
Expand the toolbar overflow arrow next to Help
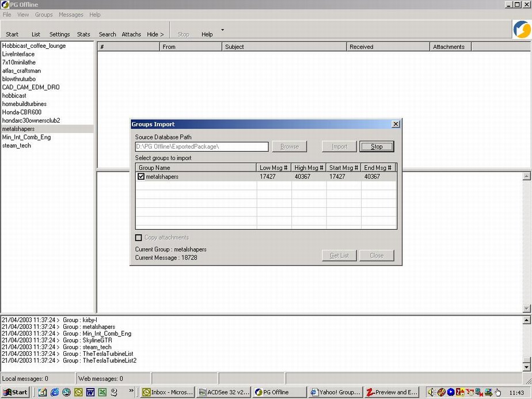pos(223,30)
